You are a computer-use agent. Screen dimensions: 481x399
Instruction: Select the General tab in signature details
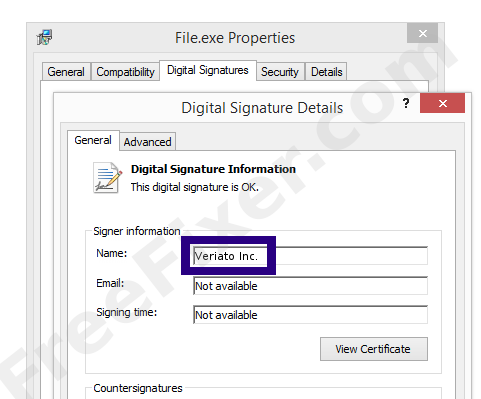[93, 140]
